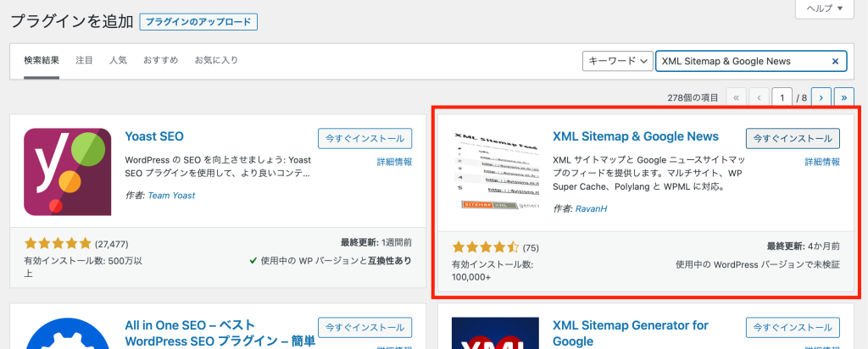
Task: Install All in One SEO now
Action: point(364,328)
